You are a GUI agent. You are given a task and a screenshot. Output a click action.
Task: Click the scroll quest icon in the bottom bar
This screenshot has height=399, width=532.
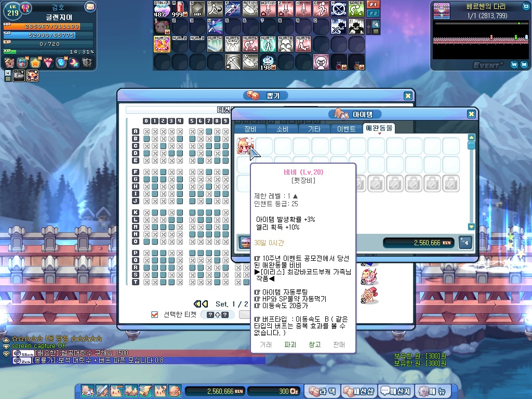146,391
